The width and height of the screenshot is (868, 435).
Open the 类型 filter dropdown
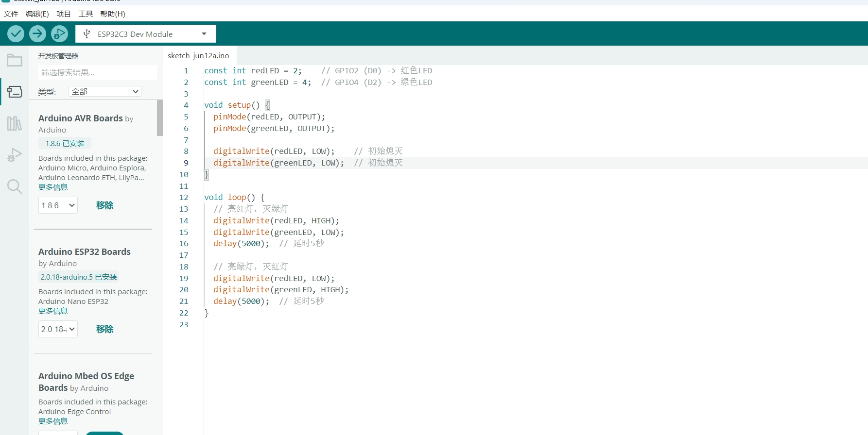[105, 91]
